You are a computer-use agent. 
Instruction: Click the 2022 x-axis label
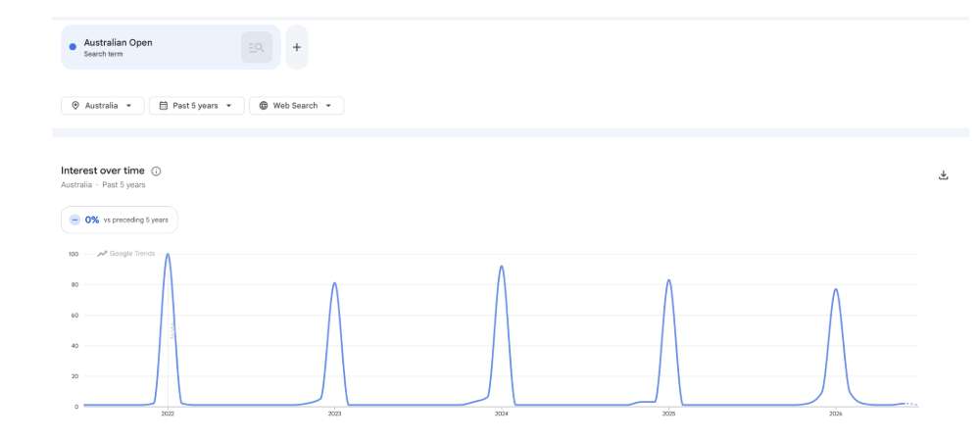click(x=168, y=414)
